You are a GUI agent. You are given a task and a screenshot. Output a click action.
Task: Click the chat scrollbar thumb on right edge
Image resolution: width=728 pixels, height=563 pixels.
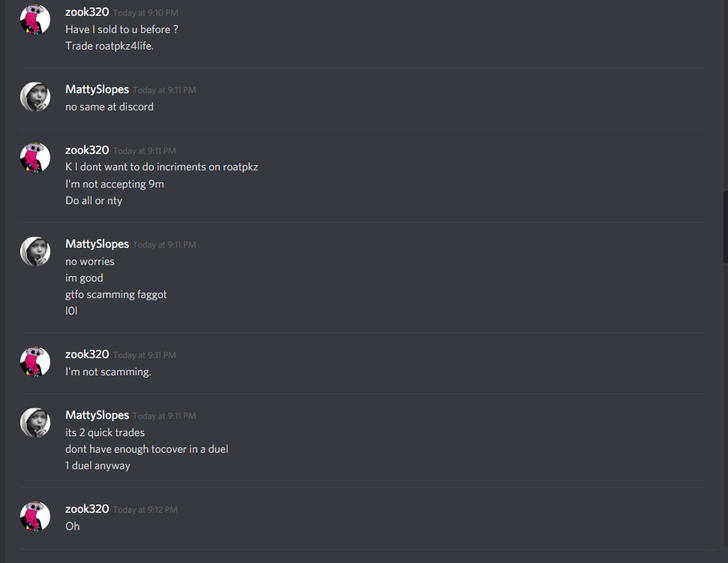[x=725, y=227]
